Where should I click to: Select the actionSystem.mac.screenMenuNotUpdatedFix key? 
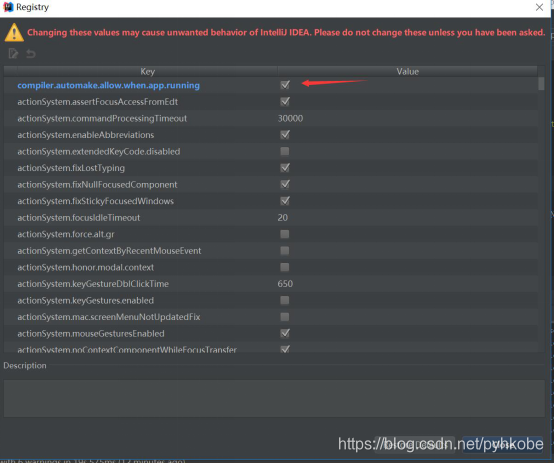[x=109, y=317]
